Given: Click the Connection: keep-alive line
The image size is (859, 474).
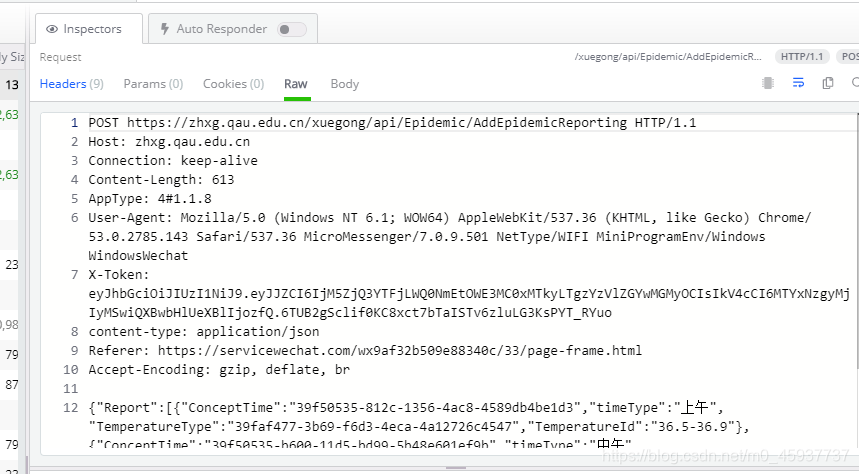Looking at the screenshot, I should [173, 161].
